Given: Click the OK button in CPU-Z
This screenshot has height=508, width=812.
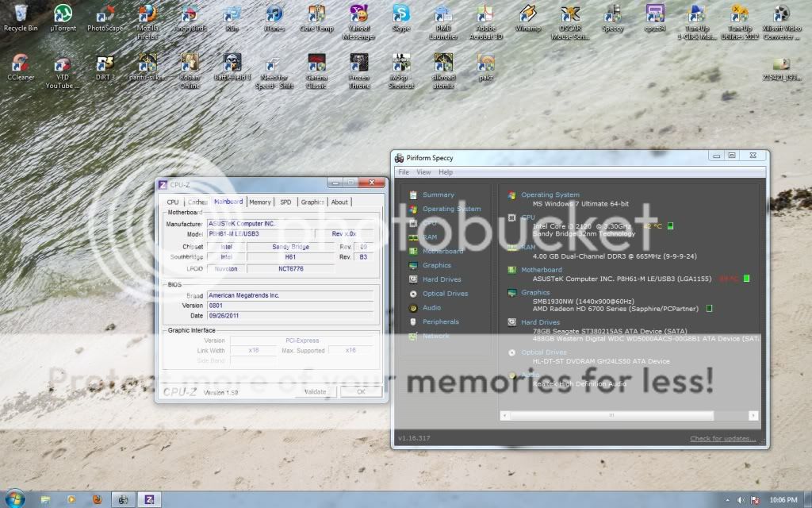Looking at the screenshot, I should point(361,392).
